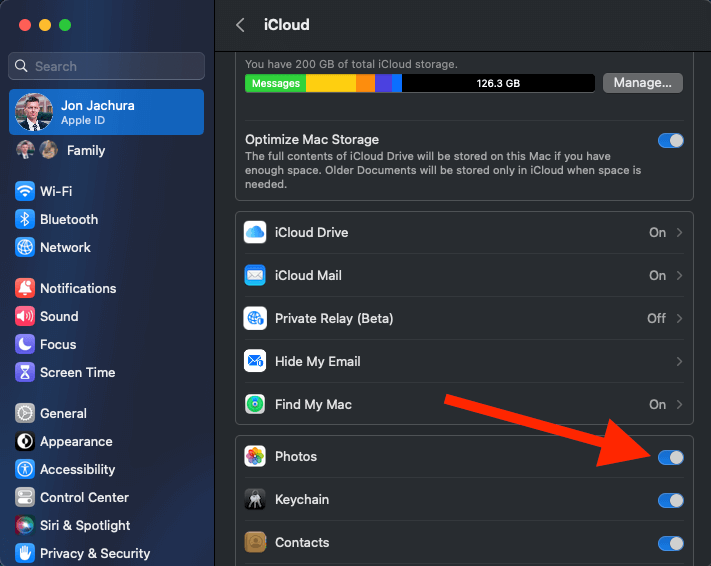Click the Family members avatars

37,150
